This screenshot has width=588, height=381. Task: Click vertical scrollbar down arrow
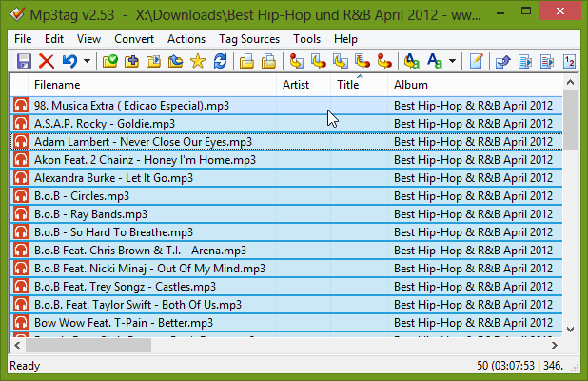570,330
